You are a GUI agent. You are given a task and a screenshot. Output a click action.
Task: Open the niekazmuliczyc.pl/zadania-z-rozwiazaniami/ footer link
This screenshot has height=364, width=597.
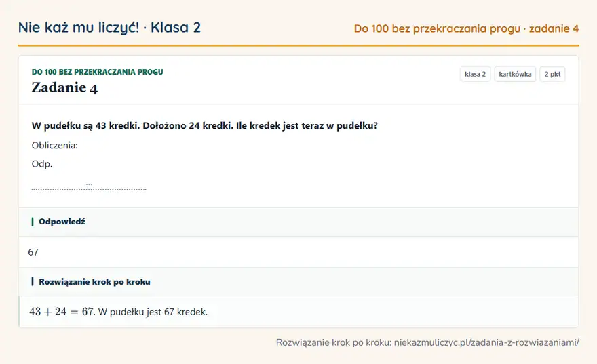tap(486, 343)
